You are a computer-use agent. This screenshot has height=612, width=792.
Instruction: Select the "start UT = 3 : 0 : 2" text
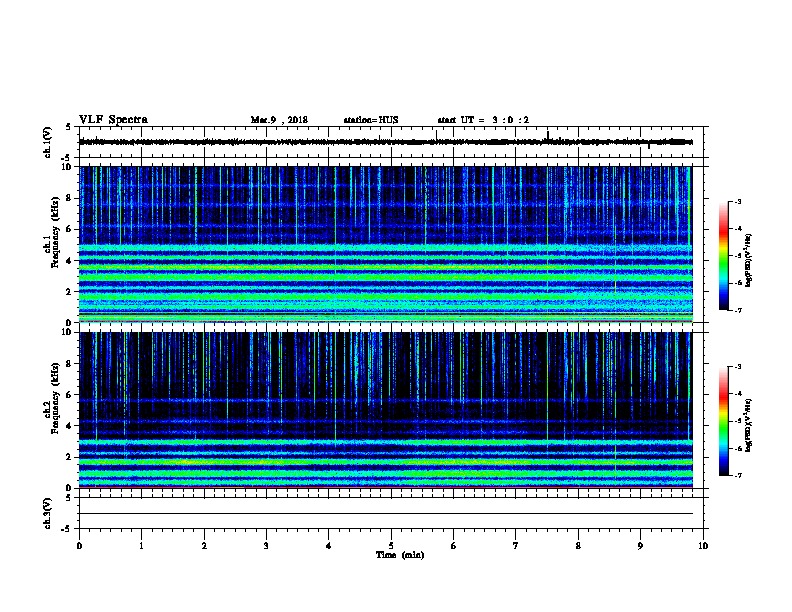(483, 120)
